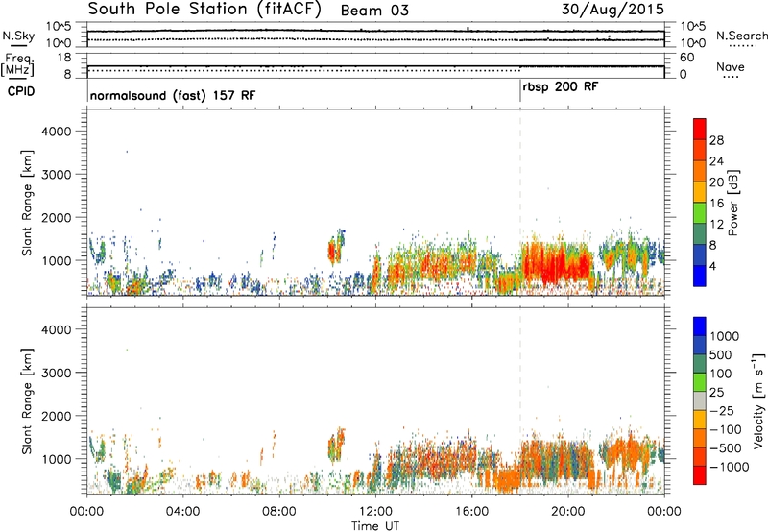Click the 'CPID' row label
The width and height of the screenshot is (768, 532).
pyautogui.click(x=21, y=91)
